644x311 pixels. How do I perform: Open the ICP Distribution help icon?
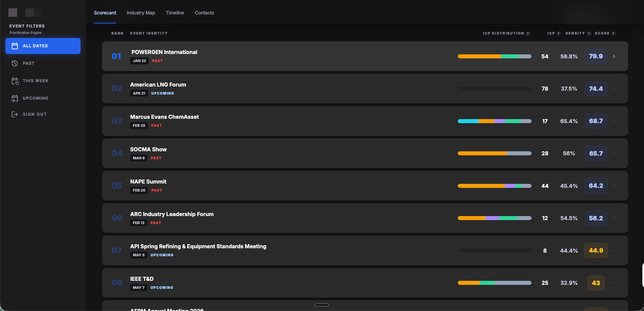(529, 33)
